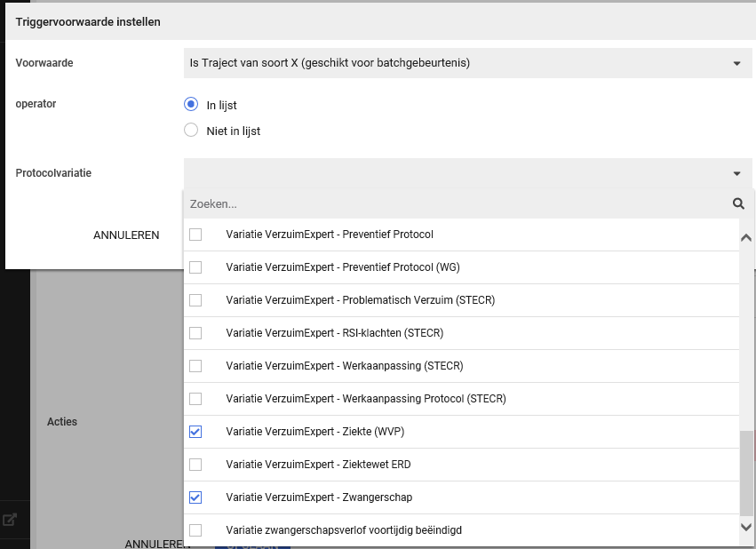
Task: Click the search magnifier icon
Action: [x=737, y=203]
